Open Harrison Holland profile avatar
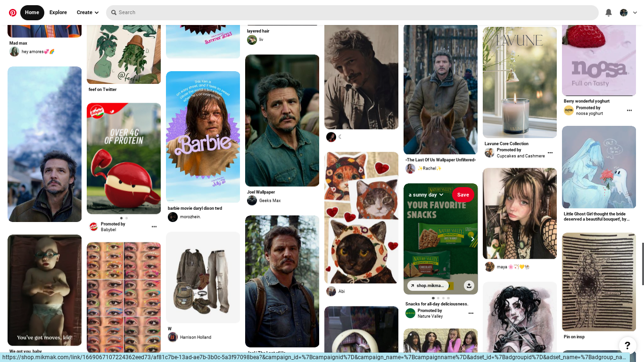This screenshot has height=362, width=644. (x=173, y=337)
